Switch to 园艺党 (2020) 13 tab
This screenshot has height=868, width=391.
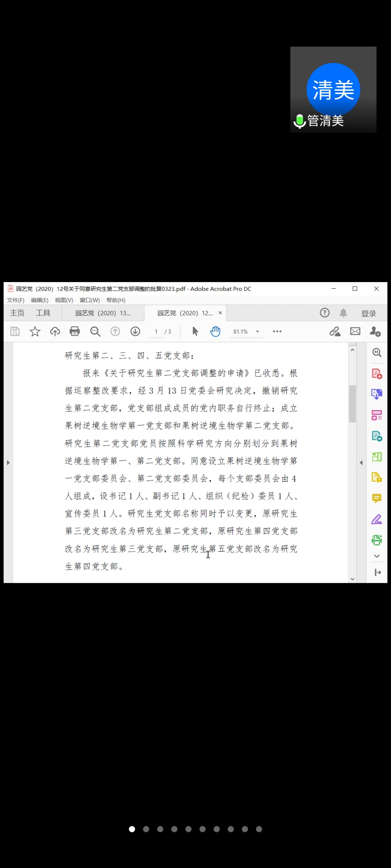[103, 313]
